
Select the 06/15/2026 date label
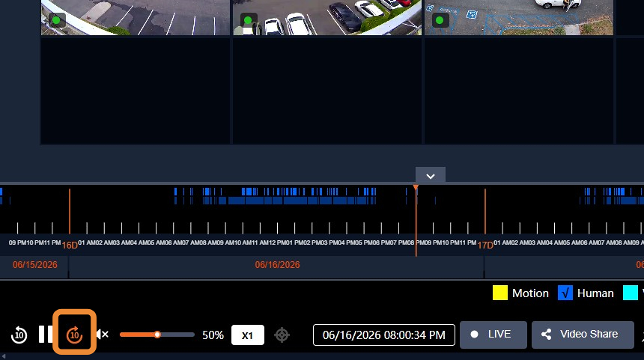(35, 265)
